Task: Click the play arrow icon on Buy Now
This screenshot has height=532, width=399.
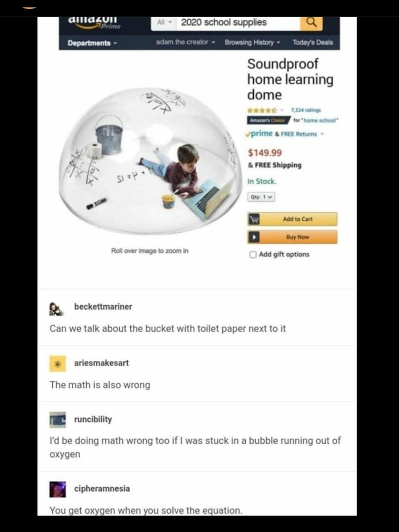Action: click(x=253, y=237)
